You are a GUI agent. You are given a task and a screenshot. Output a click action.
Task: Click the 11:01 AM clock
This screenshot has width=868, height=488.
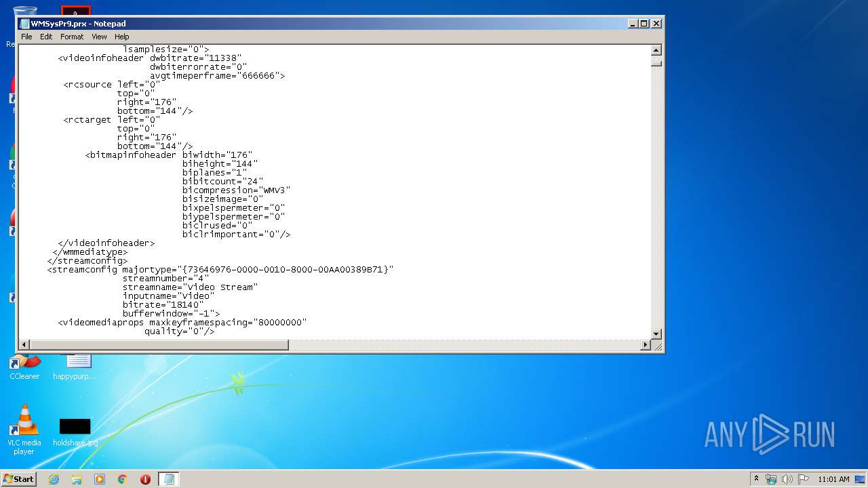[833, 479]
